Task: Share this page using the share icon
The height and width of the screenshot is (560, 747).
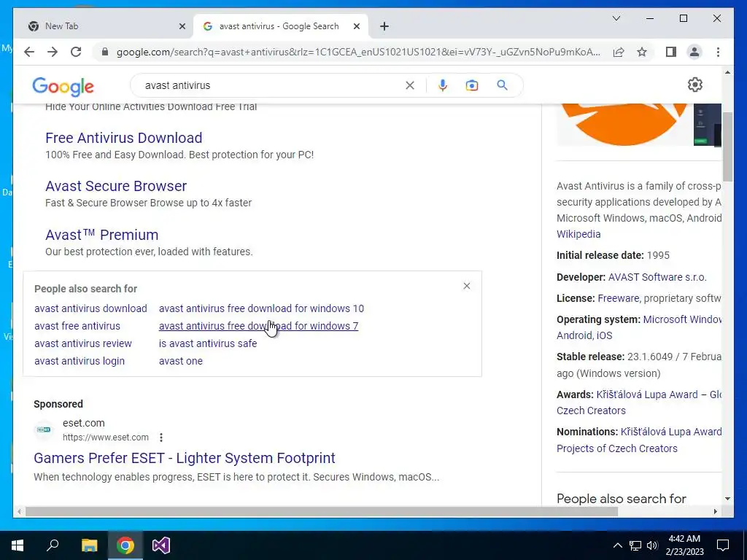Action: coord(619,52)
